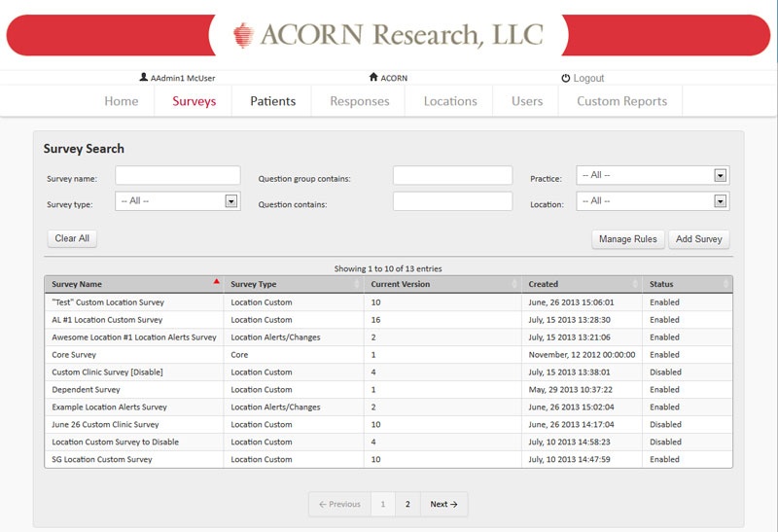Screen dimensions: 778x532
Task: Open the Survey type dropdown
Action: [178, 201]
